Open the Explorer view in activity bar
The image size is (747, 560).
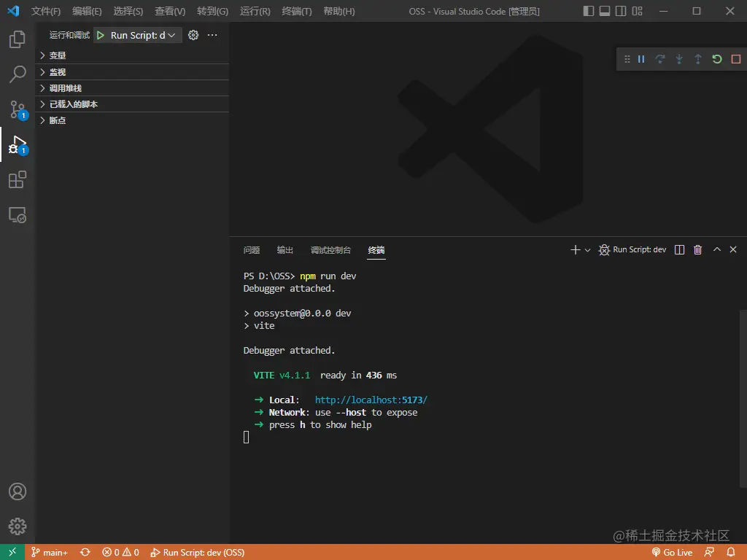pos(18,39)
